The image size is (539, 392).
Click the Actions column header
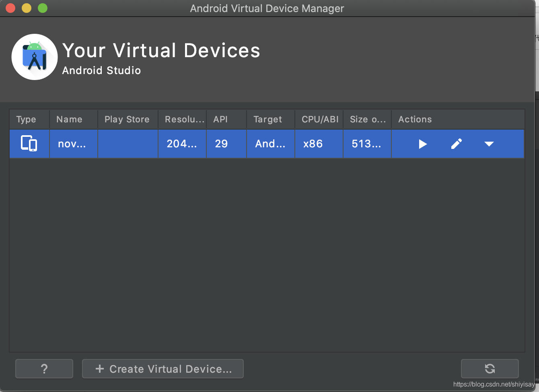(x=458, y=119)
